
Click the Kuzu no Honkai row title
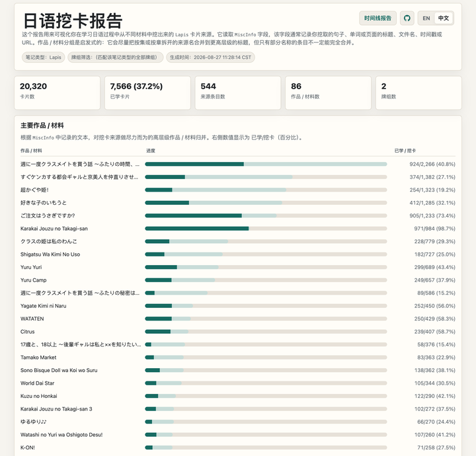tap(38, 397)
